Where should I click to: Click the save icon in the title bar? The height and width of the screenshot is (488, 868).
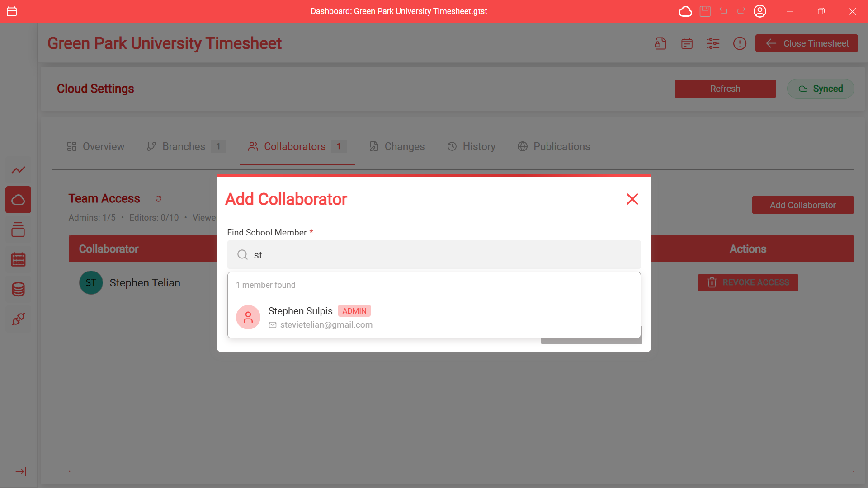point(705,11)
